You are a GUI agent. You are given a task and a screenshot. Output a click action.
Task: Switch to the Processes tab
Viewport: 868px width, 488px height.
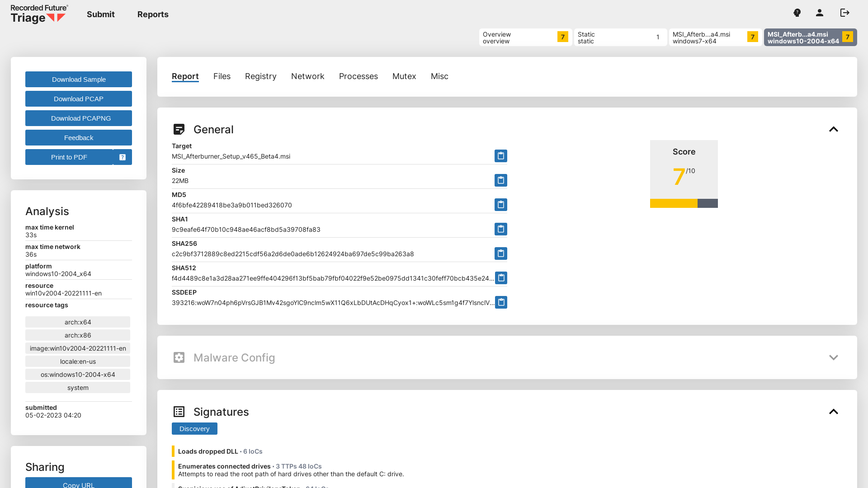(359, 76)
